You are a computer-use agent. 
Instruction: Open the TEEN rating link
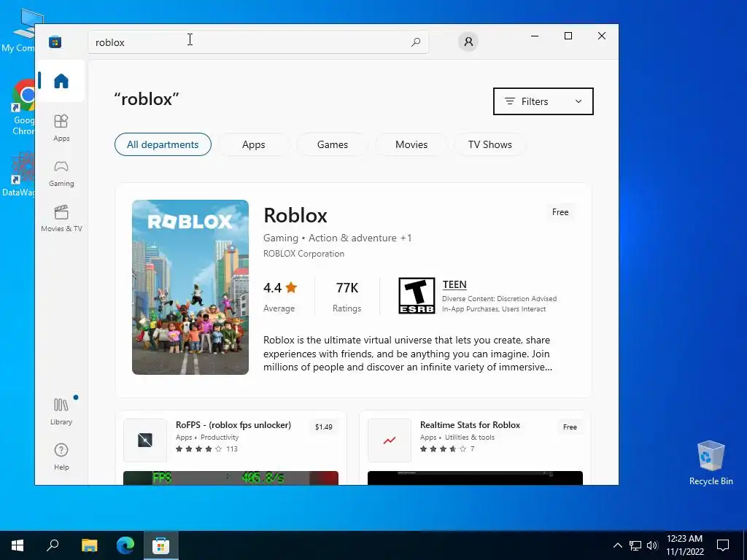pyautogui.click(x=454, y=284)
